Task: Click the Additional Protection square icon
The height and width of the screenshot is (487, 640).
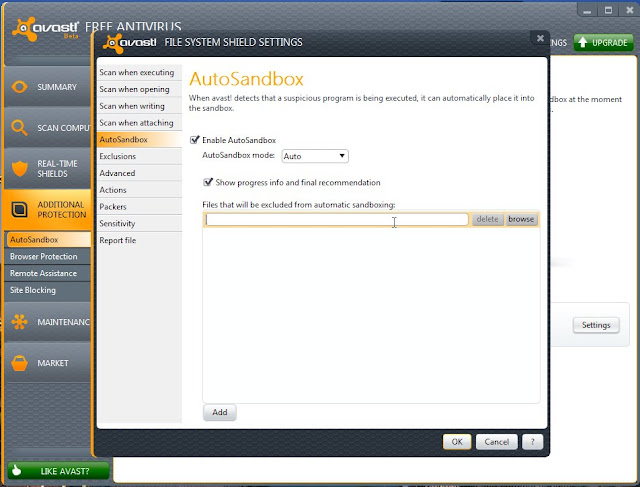Action: 19,209
